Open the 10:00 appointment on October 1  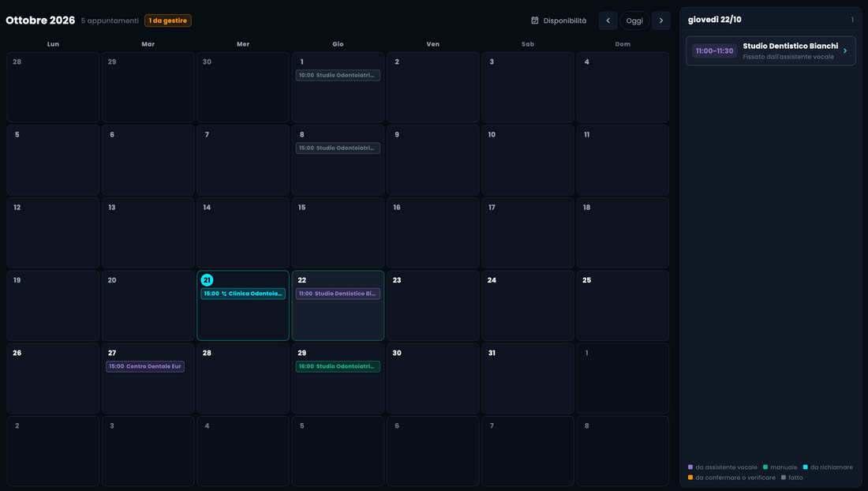tap(338, 75)
